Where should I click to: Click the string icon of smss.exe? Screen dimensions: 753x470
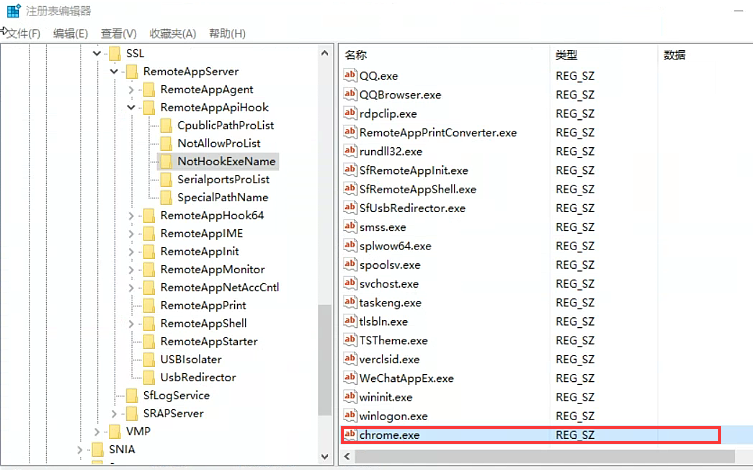click(350, 226)
